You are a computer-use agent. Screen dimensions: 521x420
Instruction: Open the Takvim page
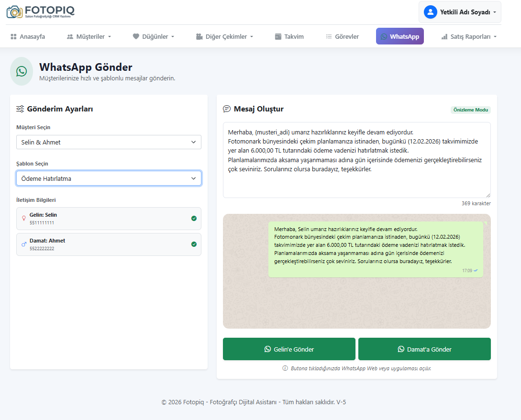coord(289,36)
